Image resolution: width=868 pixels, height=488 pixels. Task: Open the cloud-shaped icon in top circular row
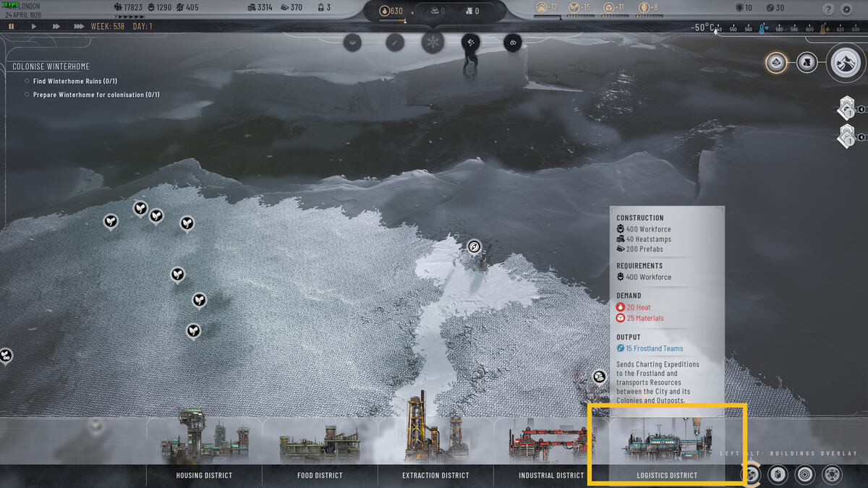coord(513,42)
